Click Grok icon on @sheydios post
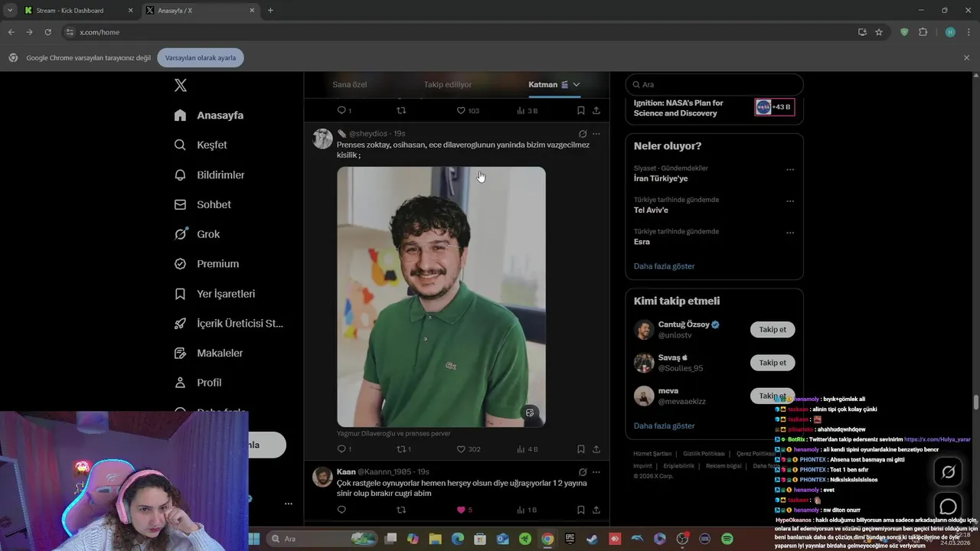Viewport: 980px width, 551px height. click(583, 134)
